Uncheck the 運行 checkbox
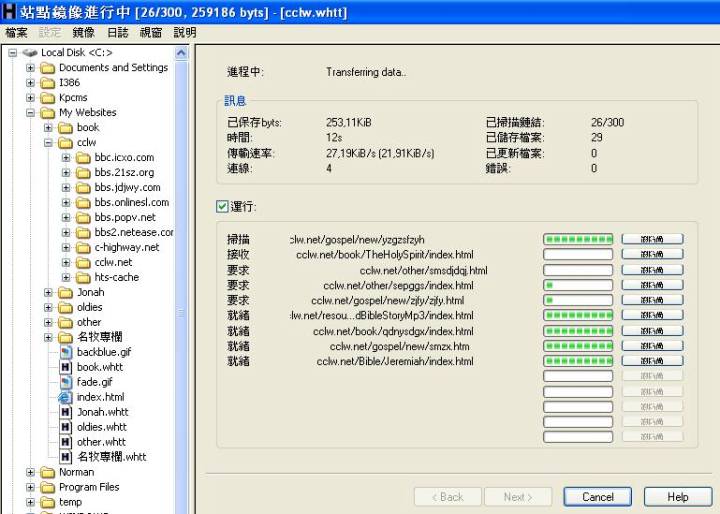The width and height of the screenshot is (720, 514). (x=222, y=207)
